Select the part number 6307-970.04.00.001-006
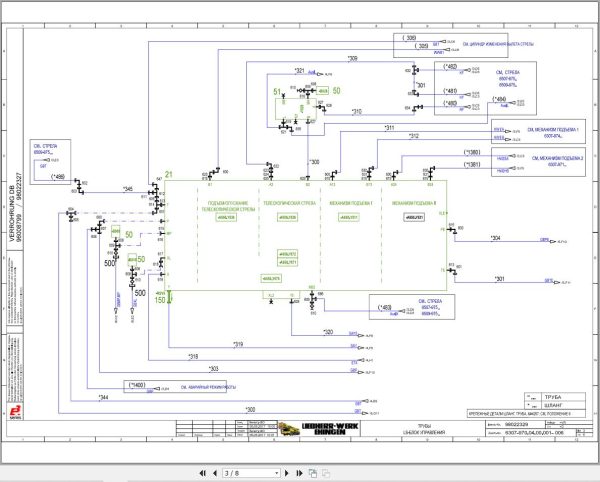600x482 pixels. 534,432
